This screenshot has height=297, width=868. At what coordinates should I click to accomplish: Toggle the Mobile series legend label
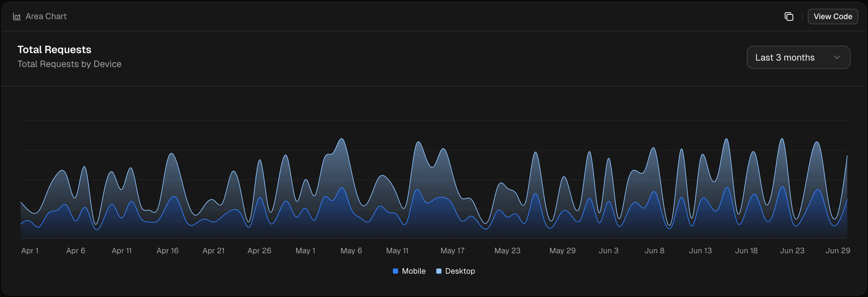(414, 271)
